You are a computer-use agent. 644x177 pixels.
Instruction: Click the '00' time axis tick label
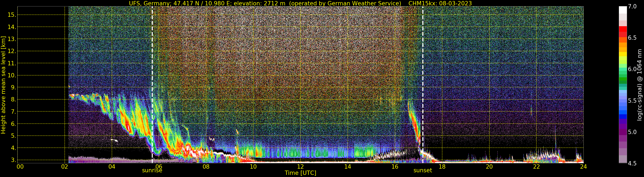(x=20, y=167)
